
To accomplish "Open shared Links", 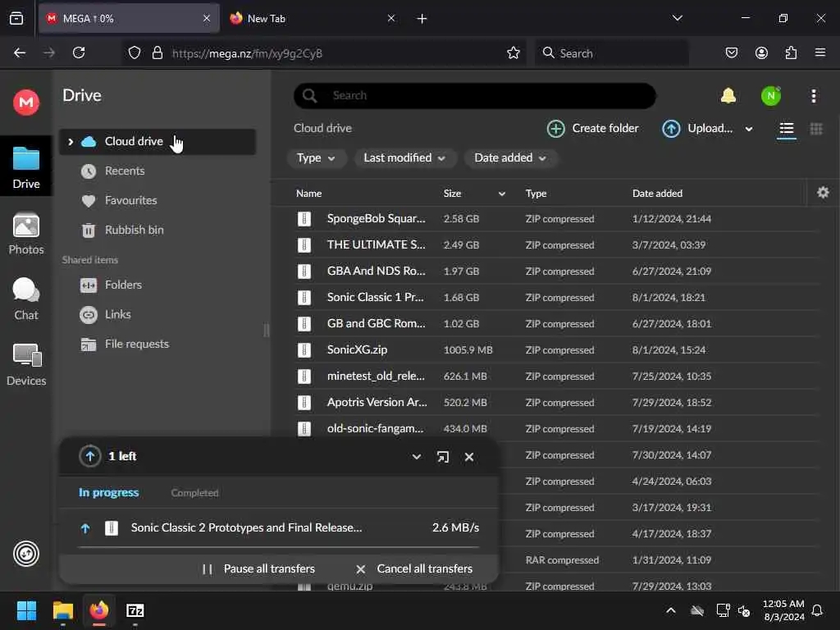I will point(118,314).
